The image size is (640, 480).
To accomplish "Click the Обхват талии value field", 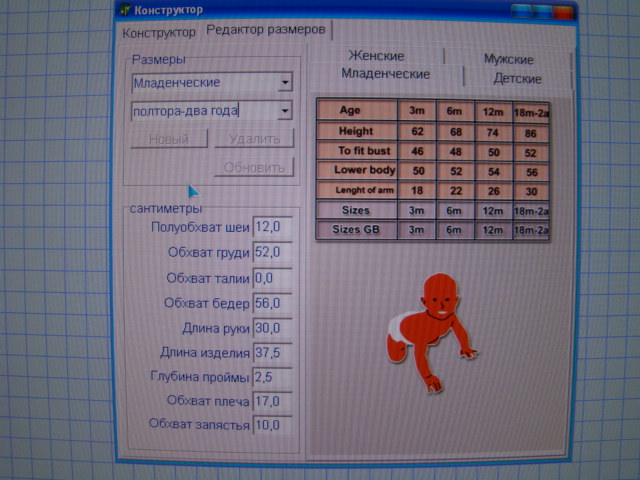I will click(273, 278).
